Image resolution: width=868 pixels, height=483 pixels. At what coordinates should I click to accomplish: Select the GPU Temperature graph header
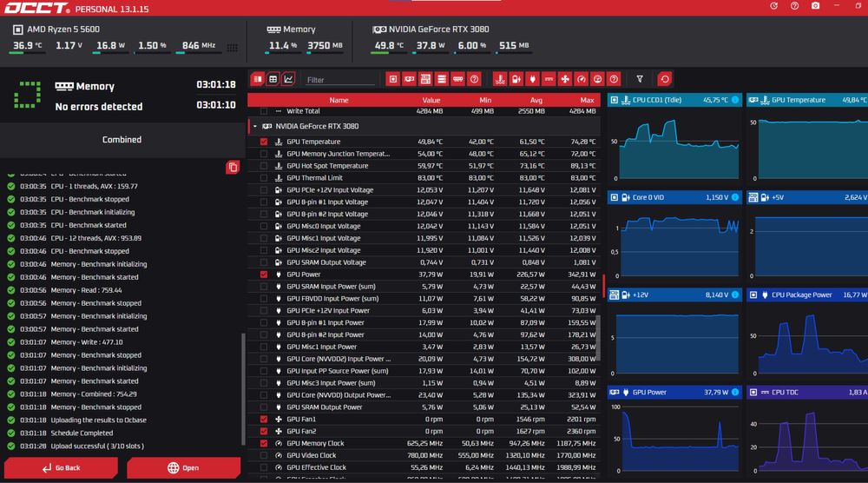(x=807, y=100)
